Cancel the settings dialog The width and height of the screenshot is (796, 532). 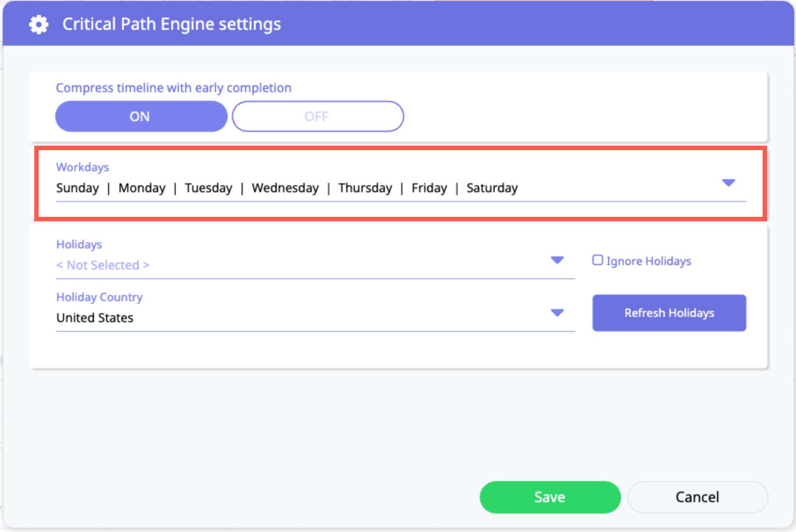(x=697, y=497)
